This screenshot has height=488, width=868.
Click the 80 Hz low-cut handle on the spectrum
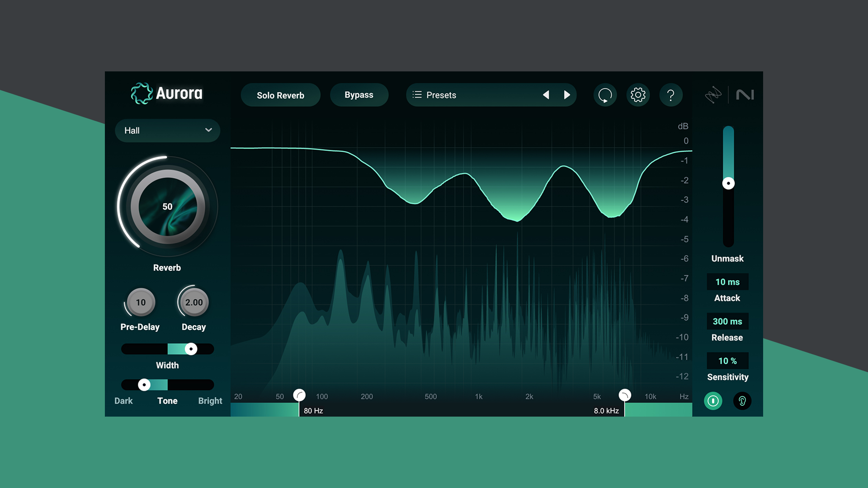tap(299, 395)
